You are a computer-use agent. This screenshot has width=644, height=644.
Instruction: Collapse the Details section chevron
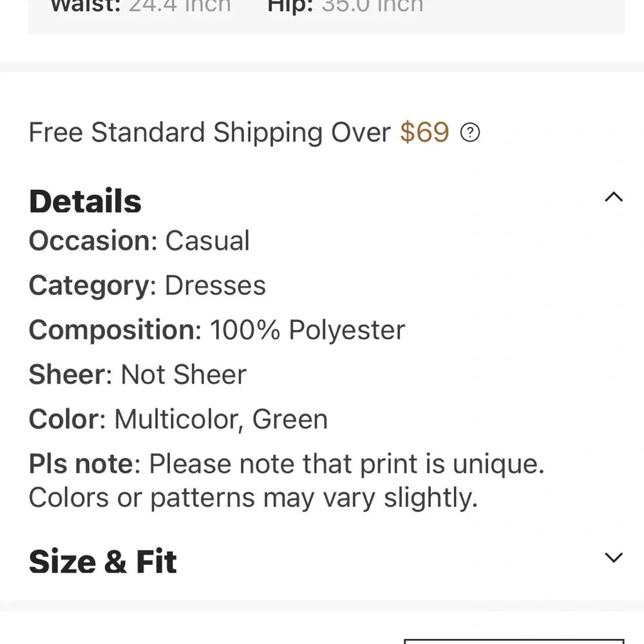pos(614,197)
